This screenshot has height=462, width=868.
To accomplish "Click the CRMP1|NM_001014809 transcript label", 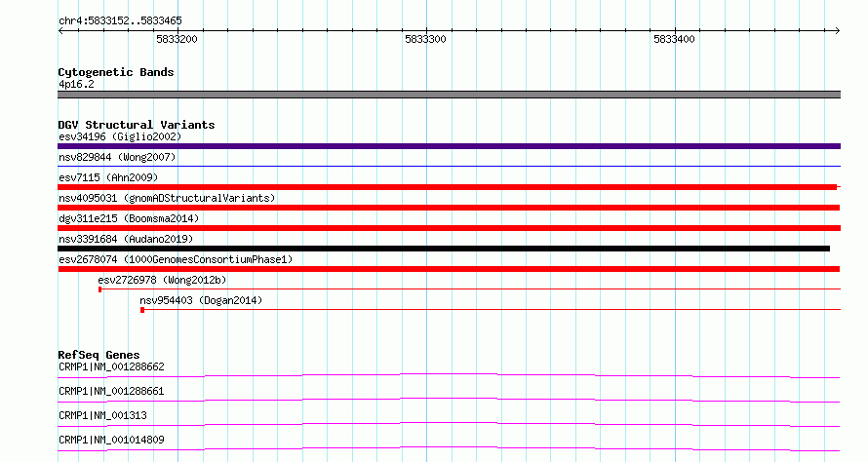I will [111, 440].
